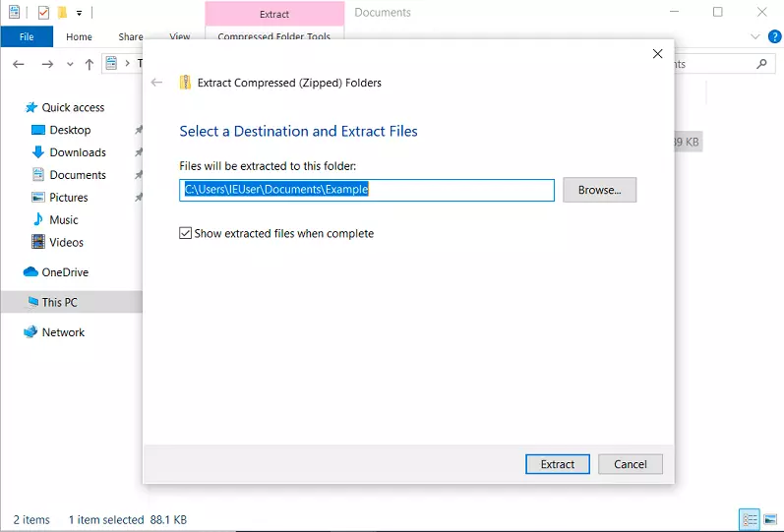Navigate back in File Explorer
Image resolution: width=784 pixels, height=532 pixels.
(x=19, y=64)
